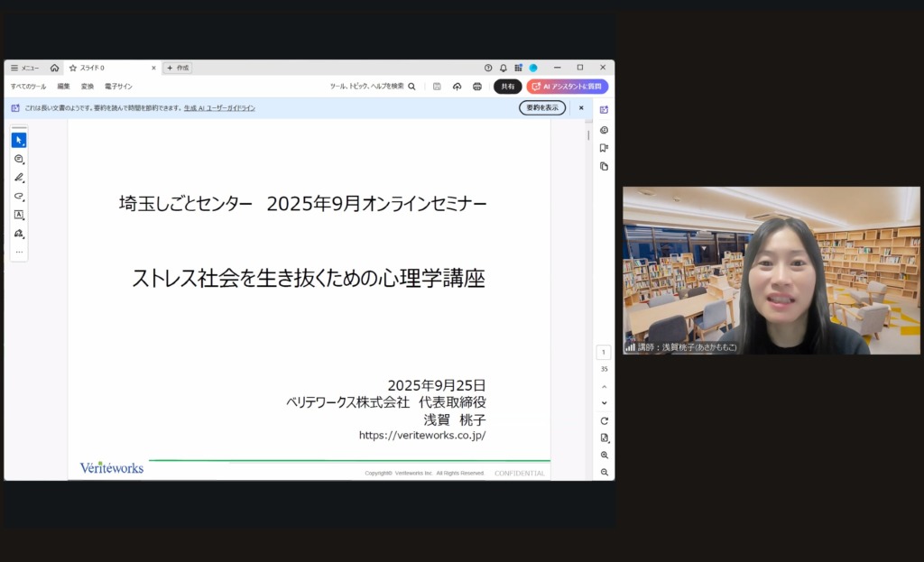Zoom in using the magnifier plus icon

pos(604,456)
